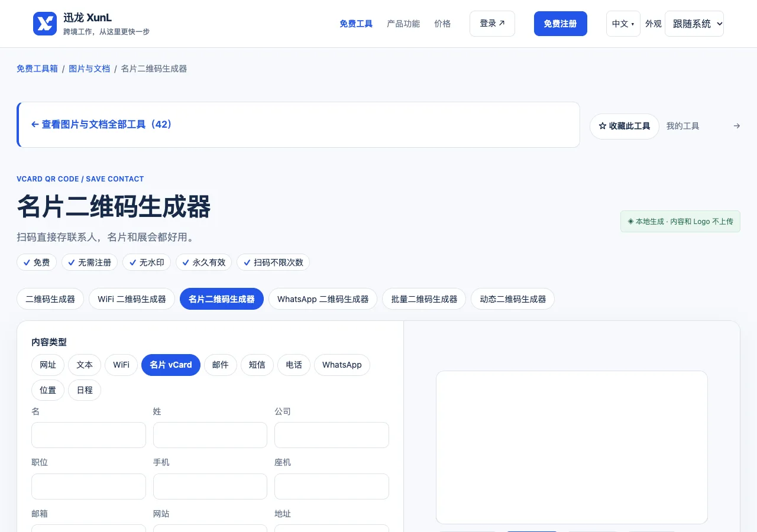
Task: Switch to the WhatsApp 二维码生成器 tab
Action: pyautogui.click(x=323, y=299)
